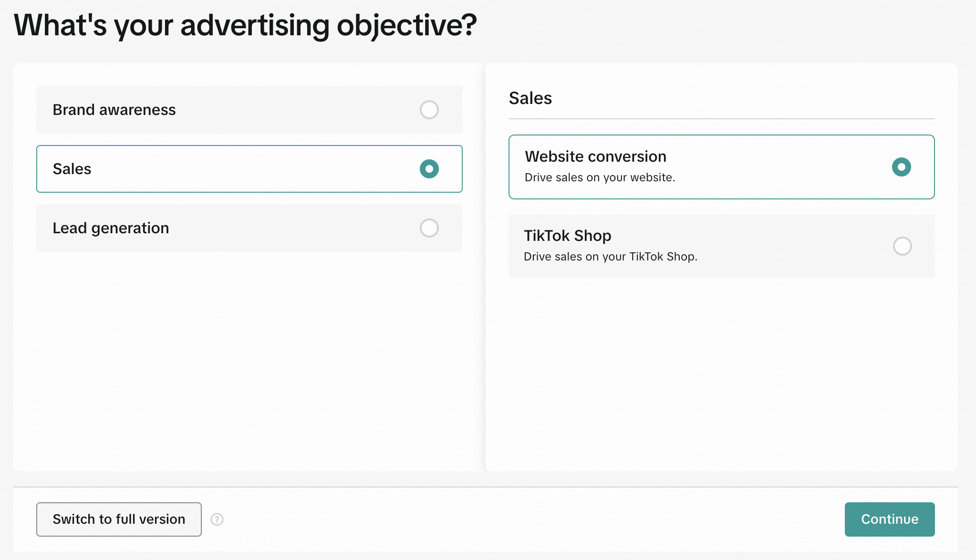Click the 'Drive sales on your website.' description

600,177
